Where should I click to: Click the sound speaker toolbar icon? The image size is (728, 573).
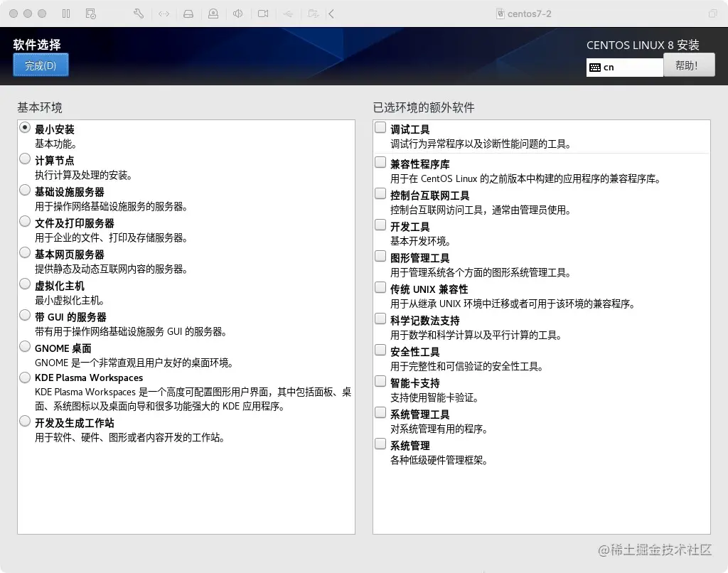click(237, 14)
